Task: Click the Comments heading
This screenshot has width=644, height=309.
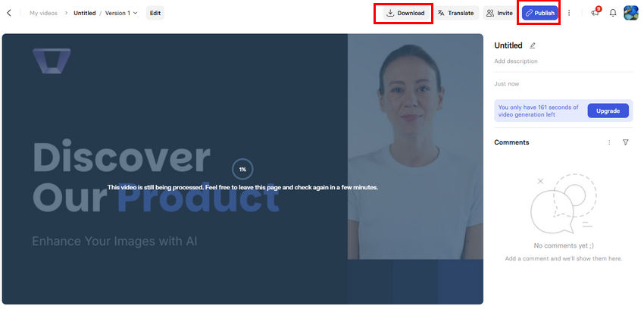Action: [x=511, y=142]
